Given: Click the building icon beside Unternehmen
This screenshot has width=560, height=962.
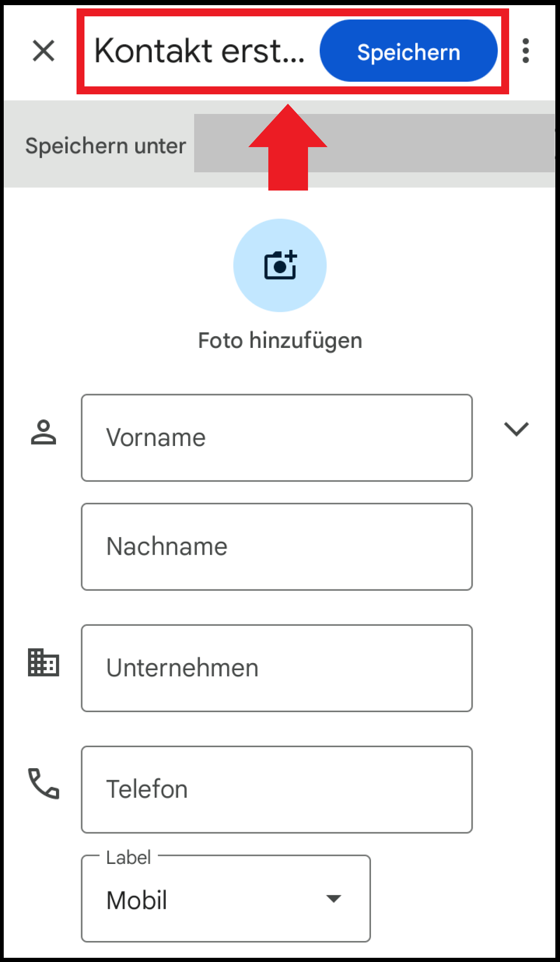Looking at the screenshot, I should pyautogui.click(x=43, y=662).
